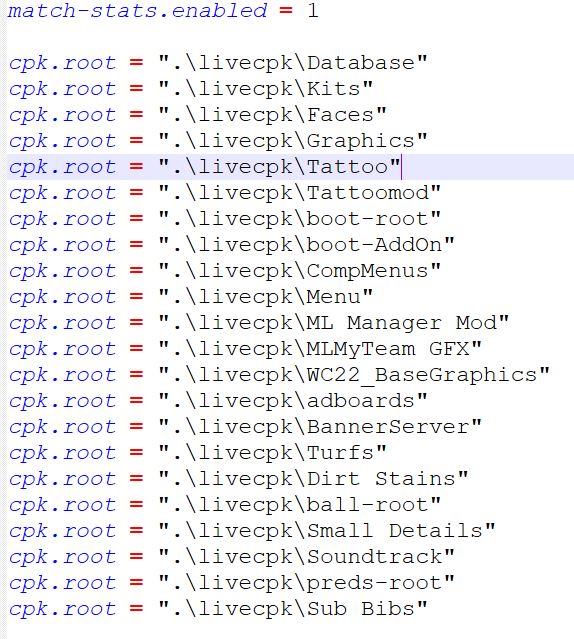This screenshot has height=639, width=574.
Task: Click the Dirt Stains path line
Action: pyautogui.click(x=238, y=479)
